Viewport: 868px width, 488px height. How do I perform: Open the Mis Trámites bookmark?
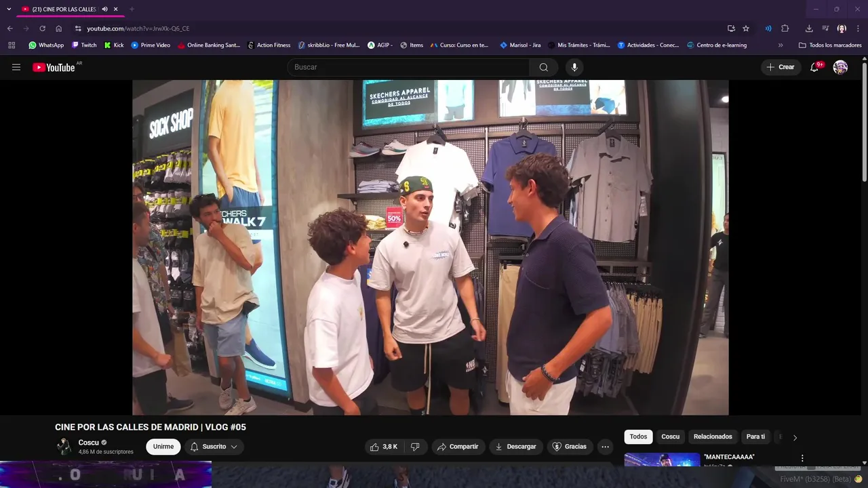pos(578,45)
